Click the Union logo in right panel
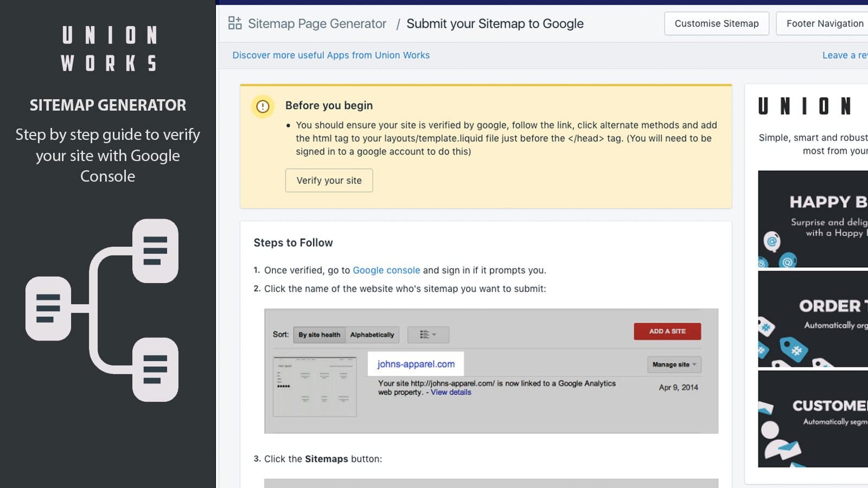This screenshot has width=868, height=488. pos(805,106)
